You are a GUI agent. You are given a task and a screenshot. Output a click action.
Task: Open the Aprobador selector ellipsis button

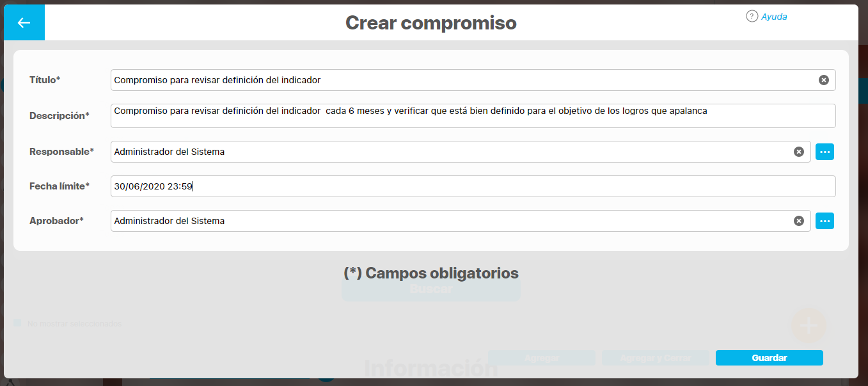(825, 221)
